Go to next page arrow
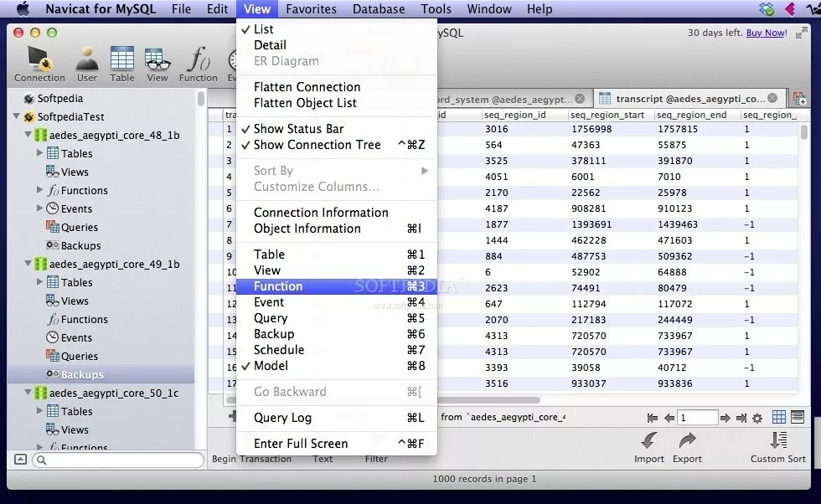Viewport: 821px width, 504px height. [x=725, y=418]
